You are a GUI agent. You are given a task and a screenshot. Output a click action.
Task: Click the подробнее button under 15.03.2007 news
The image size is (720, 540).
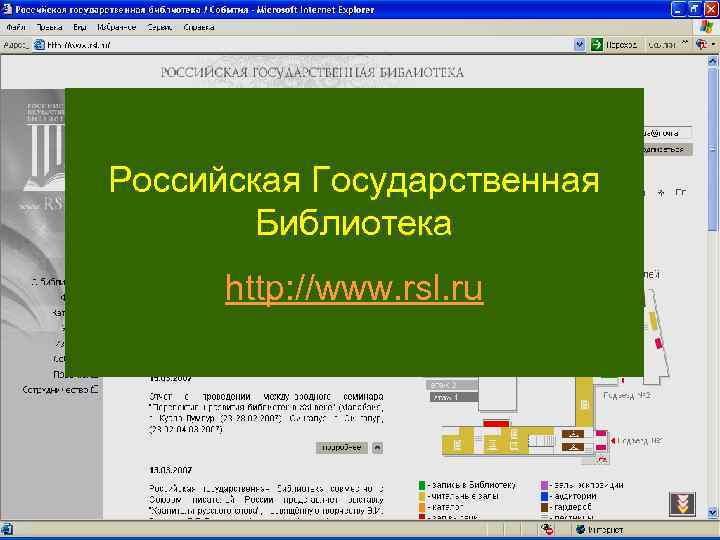click(x=342, y=447)
